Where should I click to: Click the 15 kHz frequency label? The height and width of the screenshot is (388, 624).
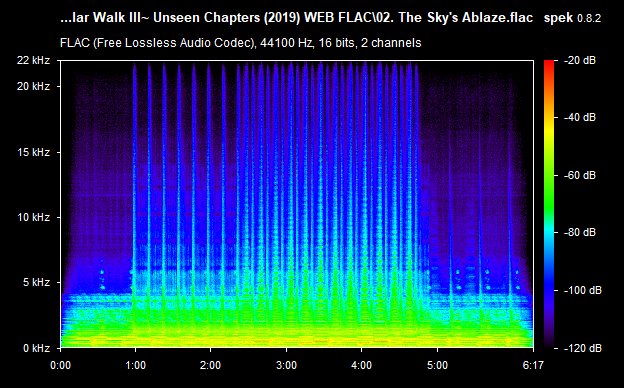(x=33, y=152)
